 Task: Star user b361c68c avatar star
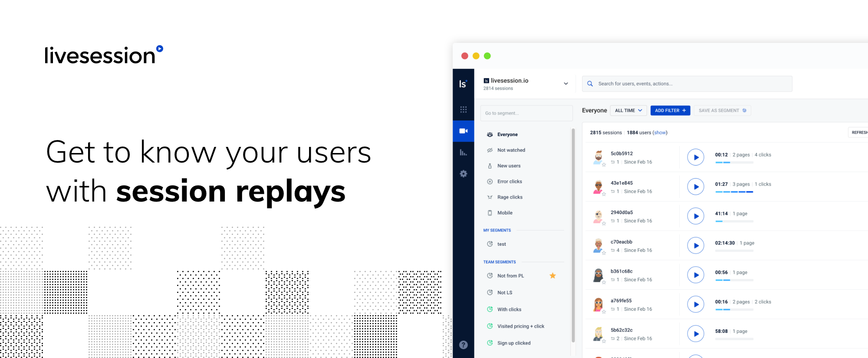[604, 283]
